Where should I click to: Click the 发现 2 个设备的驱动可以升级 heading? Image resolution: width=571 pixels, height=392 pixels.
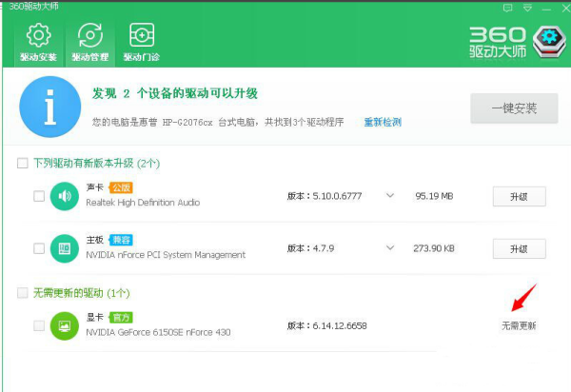click(175, 93)
